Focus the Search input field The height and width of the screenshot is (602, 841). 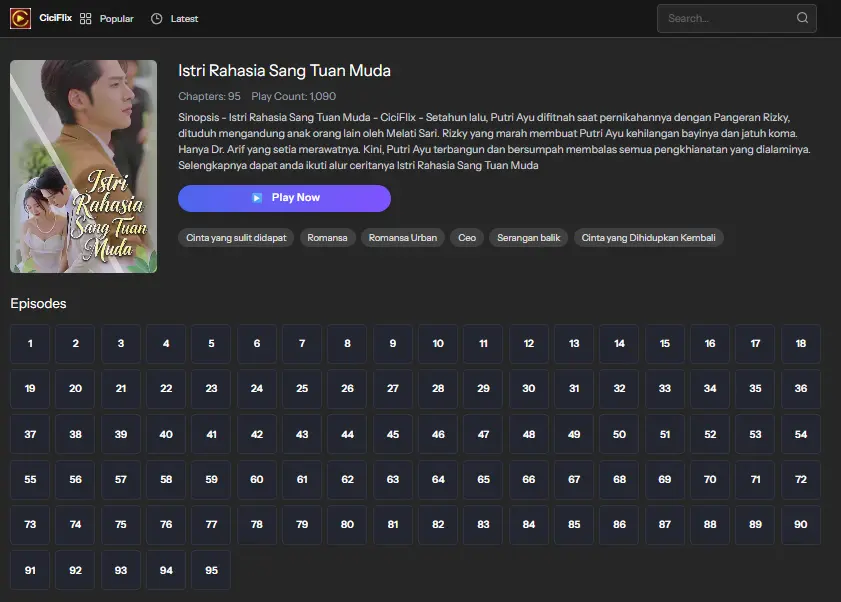pyautogui.click(x=725, y=18)
